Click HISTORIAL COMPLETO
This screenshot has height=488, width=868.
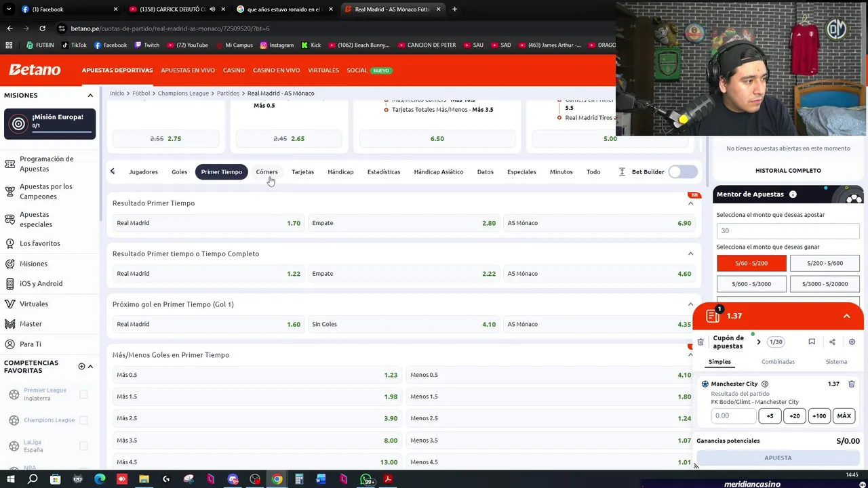coord(788,171)
